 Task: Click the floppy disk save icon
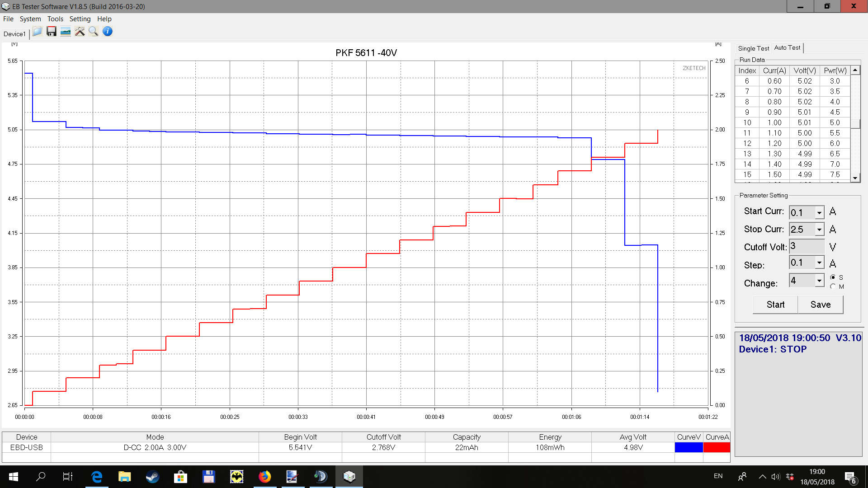pyautogui.click(x=52, y=32)
